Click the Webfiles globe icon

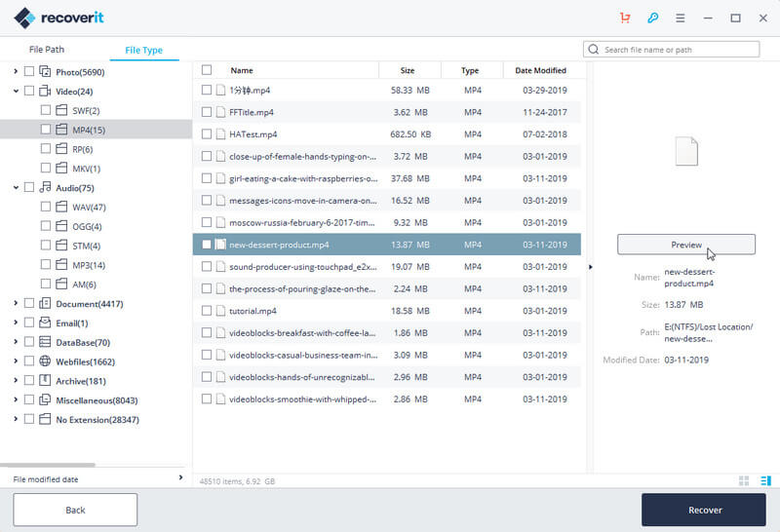[45, 361]
